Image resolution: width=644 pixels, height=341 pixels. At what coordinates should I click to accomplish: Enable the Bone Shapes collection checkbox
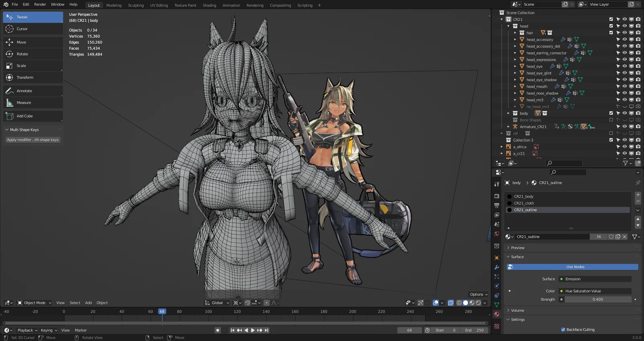click(x=611, y=120)
